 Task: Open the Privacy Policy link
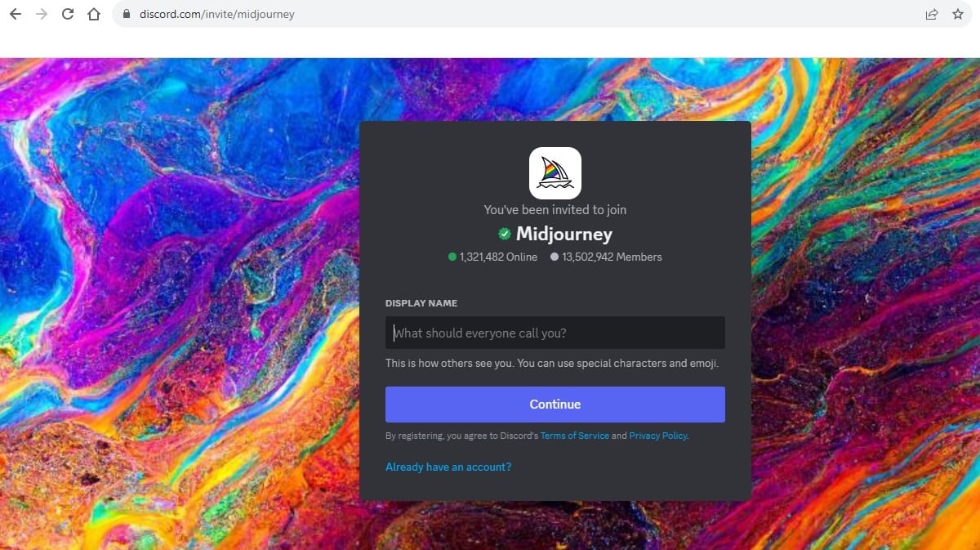657,436
